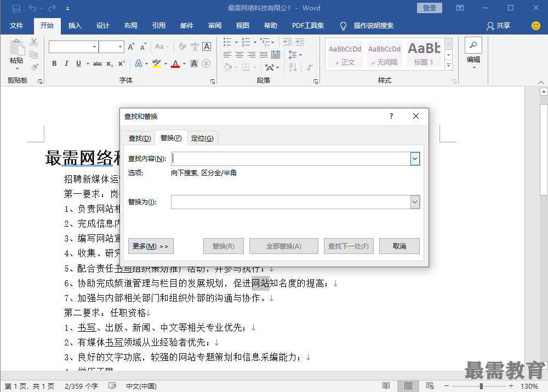Viewport: 548px width, 392px height.
Task: Center-align the text
Action: click(239, 55)
